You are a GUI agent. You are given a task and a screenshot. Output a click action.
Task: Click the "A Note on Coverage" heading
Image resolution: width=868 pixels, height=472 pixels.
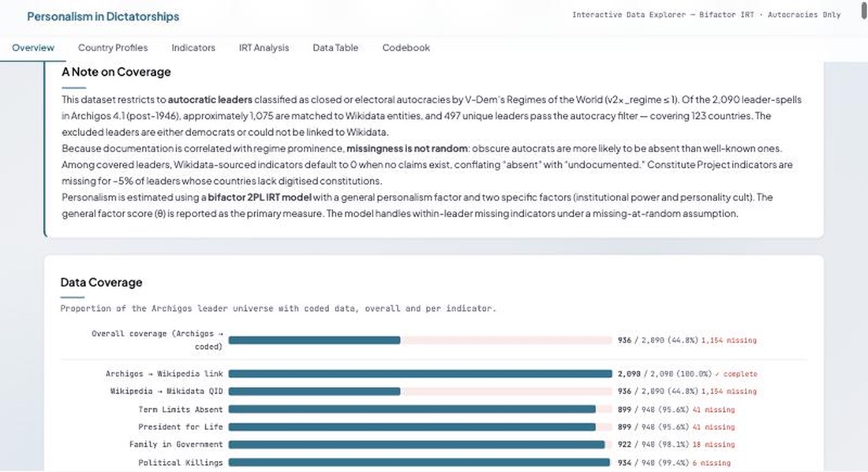116,72
